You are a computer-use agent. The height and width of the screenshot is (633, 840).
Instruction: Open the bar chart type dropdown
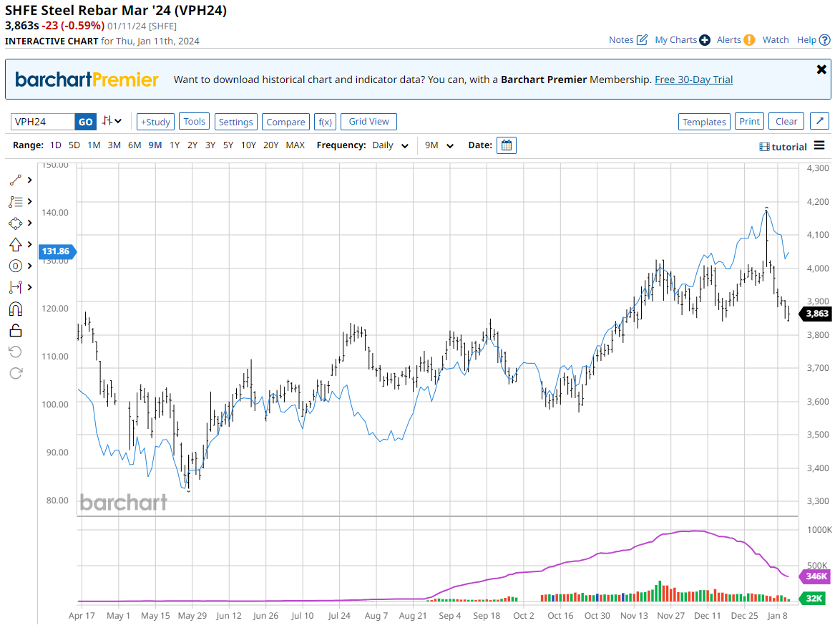pyautogui.click(x=112, y=122)
